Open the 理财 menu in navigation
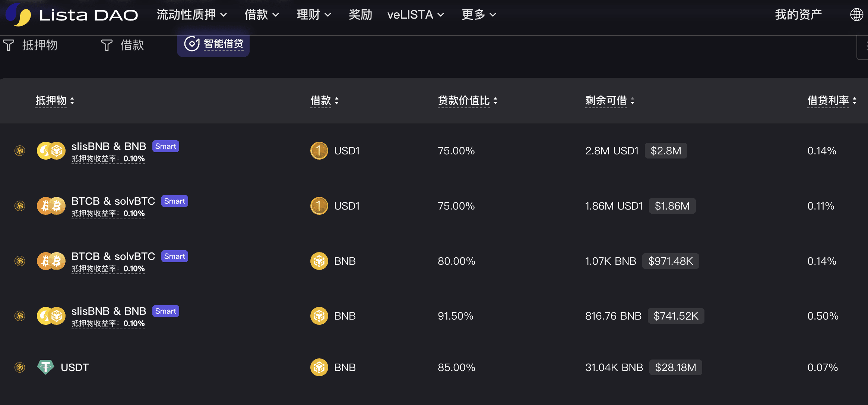The image size is (868, 405). [314, 15]
